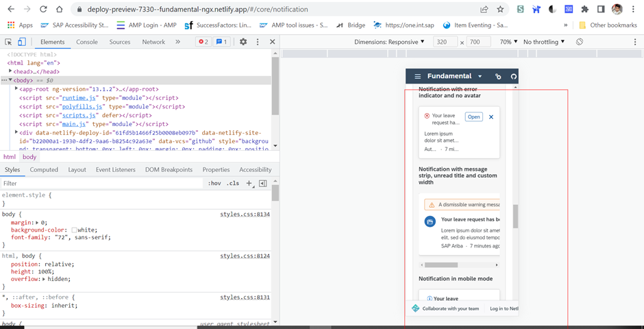Select the body breadcrumb item
The height and width of the screenshot is (329, 644).
29,157
